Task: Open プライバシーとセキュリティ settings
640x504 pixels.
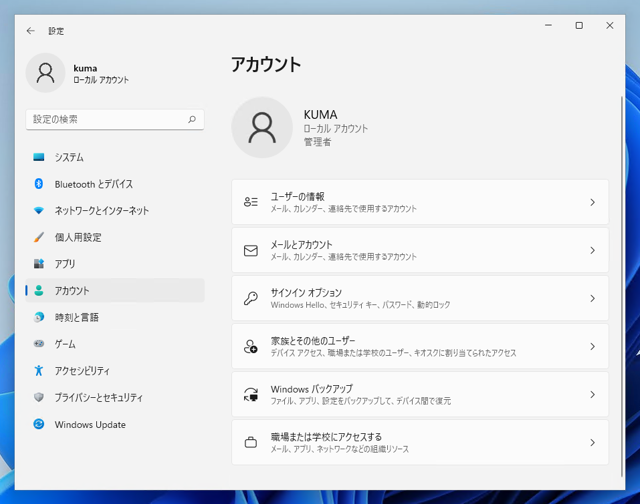Action: point(115,397)
